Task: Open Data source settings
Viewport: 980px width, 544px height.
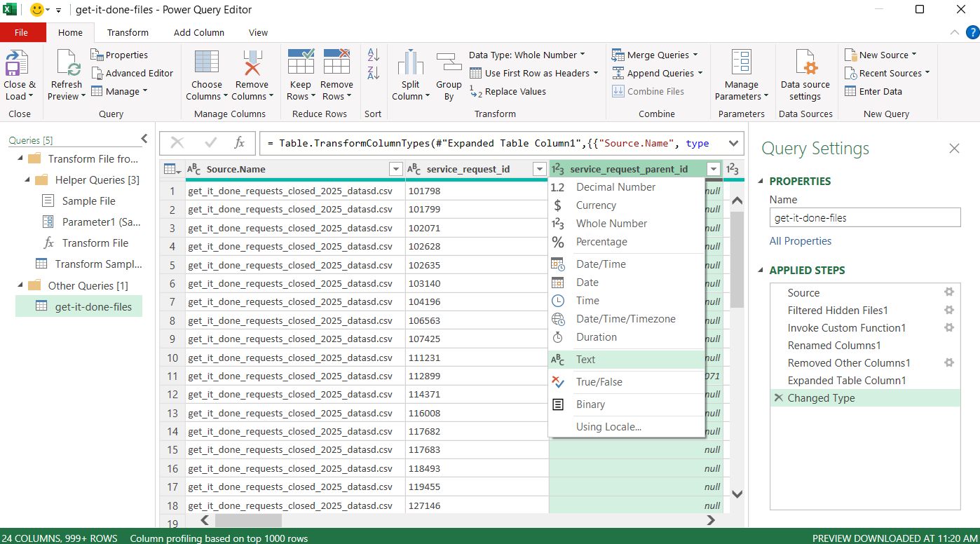Action: pyautogui.click(x=805, y=76)
